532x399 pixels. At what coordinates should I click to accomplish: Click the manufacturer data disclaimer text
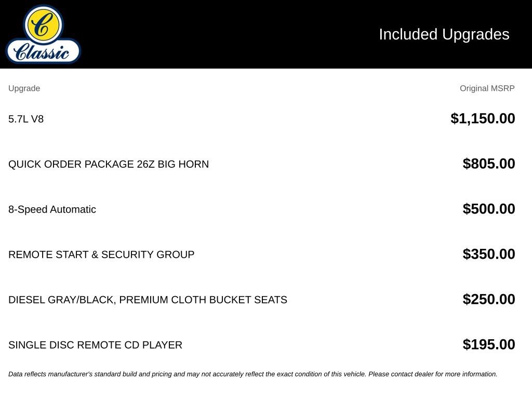pos(253,374)
